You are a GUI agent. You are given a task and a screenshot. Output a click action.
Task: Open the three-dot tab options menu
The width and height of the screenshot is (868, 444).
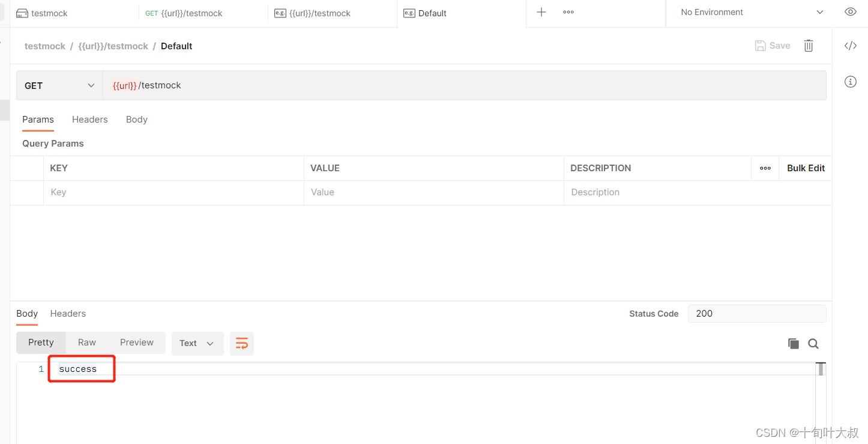coord(568,13)
